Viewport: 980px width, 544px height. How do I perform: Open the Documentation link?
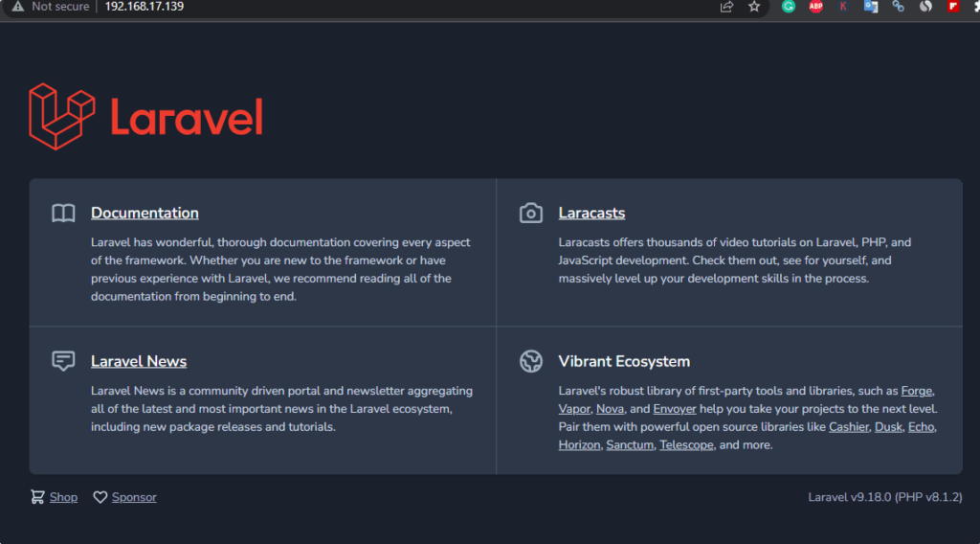pyautogui.click(x=145, y=213)
